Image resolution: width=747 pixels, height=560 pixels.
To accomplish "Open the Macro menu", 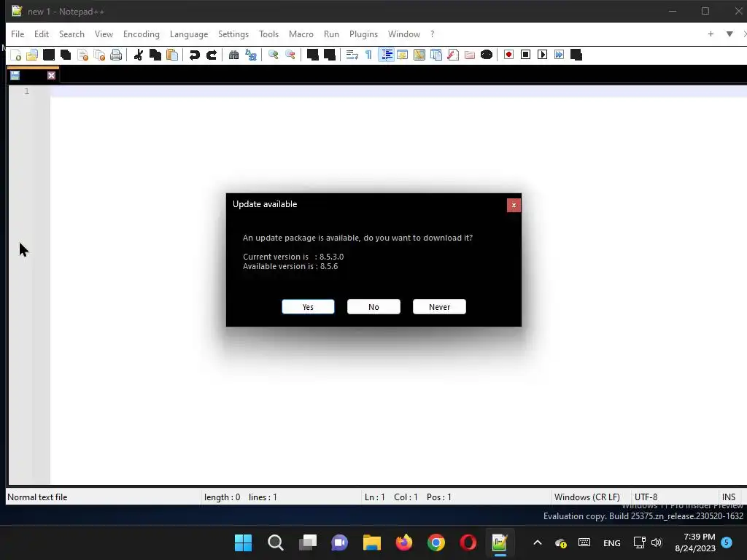I will (301, 34).
